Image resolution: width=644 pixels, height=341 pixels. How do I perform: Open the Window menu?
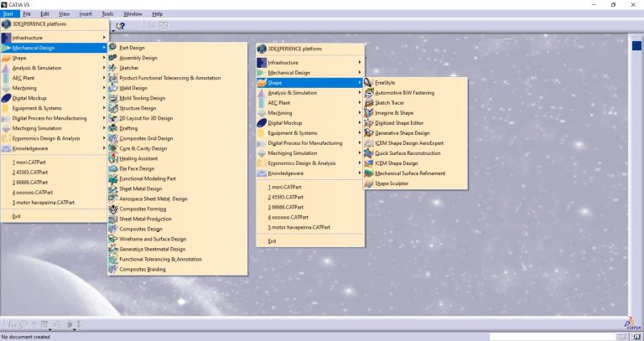132,13
